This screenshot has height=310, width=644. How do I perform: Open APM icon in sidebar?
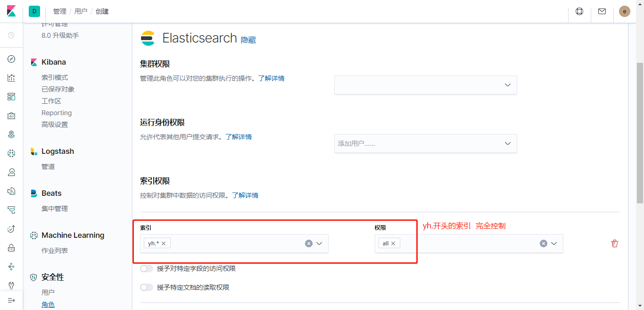coord(11,210)
